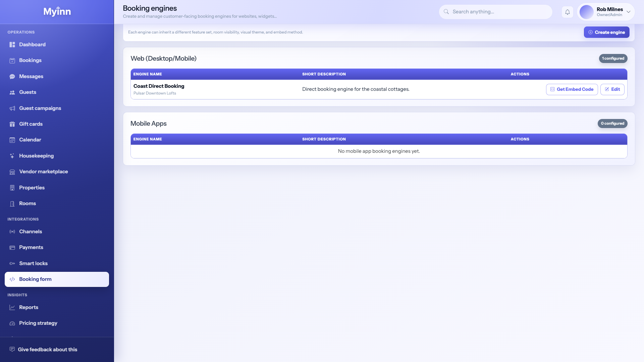Click the Myinn logo
The width and height of the screenshot is (644, 362).
[57, 11]
